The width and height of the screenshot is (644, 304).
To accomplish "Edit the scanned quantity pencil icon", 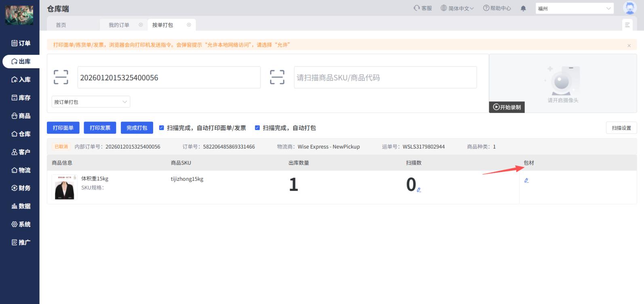I will [419, 190].
